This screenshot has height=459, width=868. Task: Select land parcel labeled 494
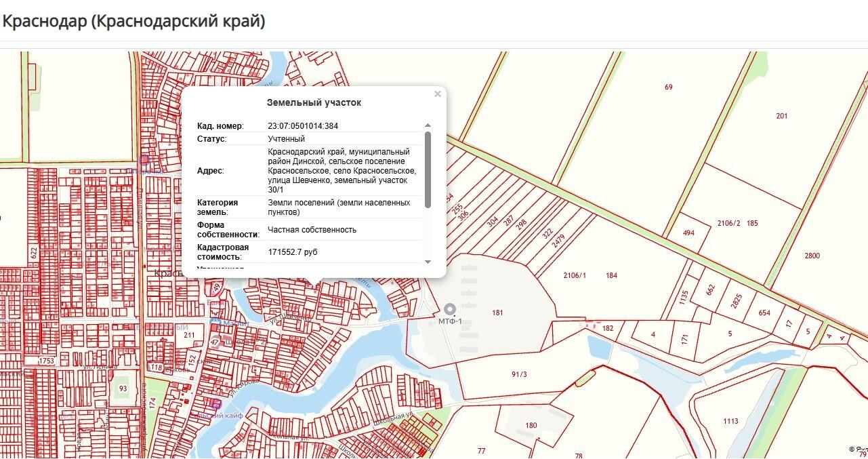pos(688,233)
